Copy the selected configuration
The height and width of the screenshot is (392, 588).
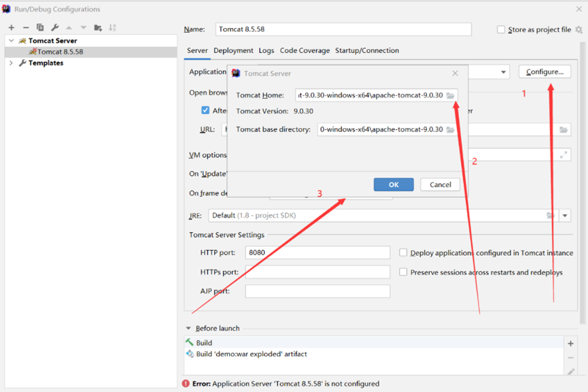[40, 27]
